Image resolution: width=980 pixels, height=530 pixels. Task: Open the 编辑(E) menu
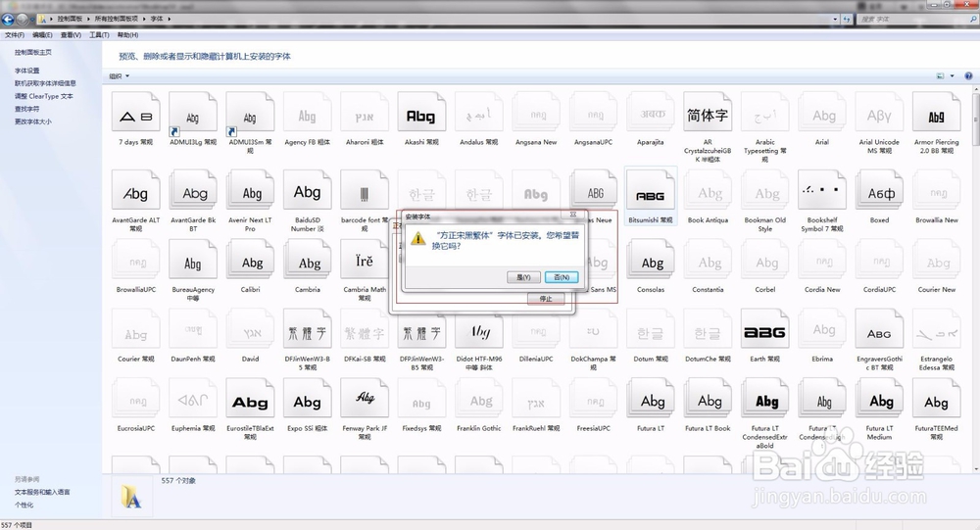click(42, 35)
